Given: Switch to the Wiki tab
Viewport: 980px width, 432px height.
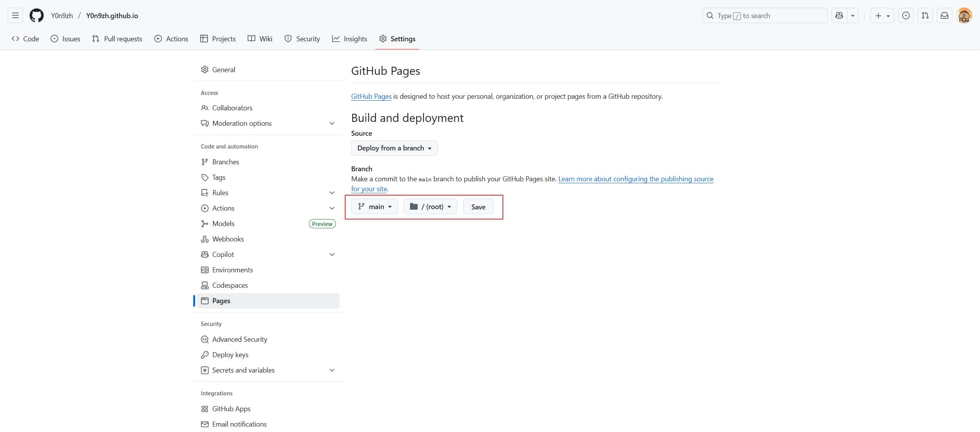Looking at the screenshot, I should (260, 39).
